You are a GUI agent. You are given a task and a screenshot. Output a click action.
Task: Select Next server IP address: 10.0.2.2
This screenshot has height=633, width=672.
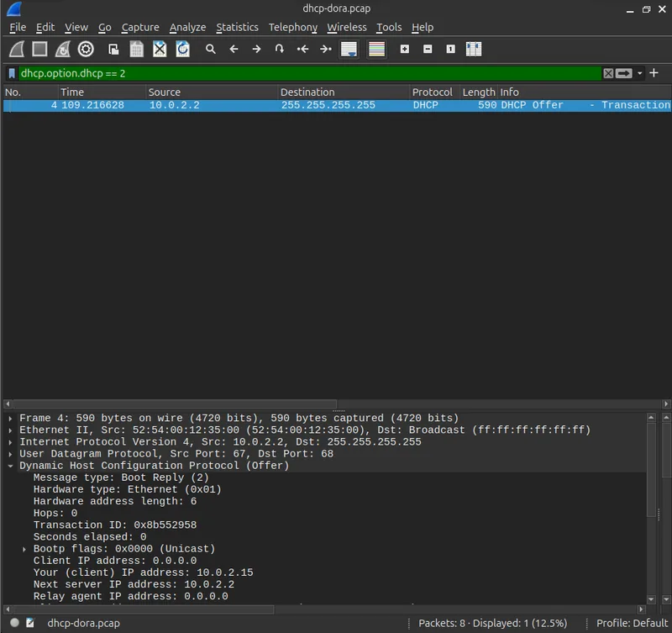[134, 584]
